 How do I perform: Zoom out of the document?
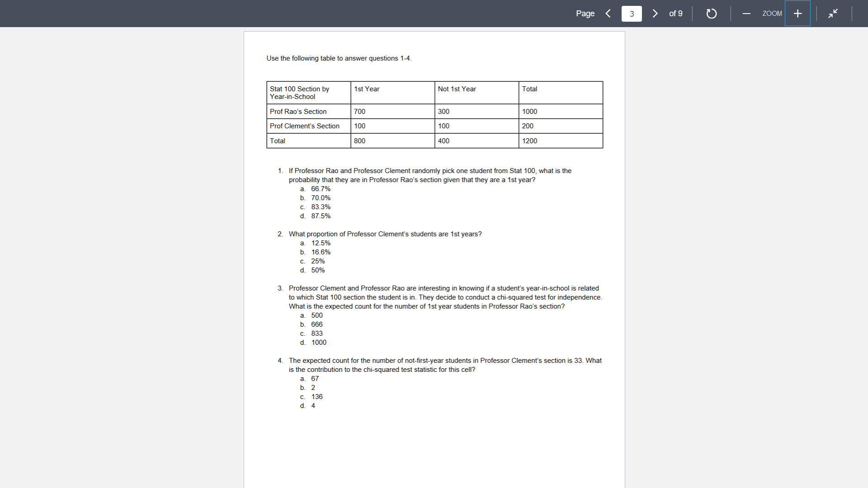tap(746, 13)
